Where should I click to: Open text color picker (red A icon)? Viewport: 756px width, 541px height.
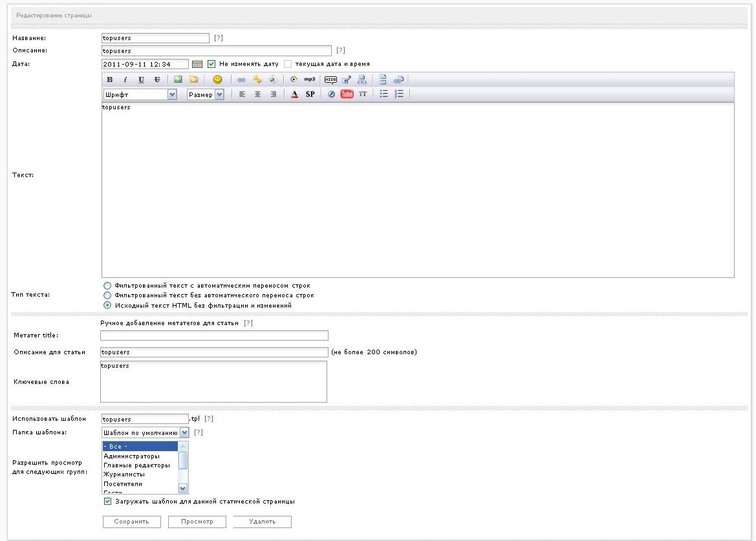click(x=294, y=94)
